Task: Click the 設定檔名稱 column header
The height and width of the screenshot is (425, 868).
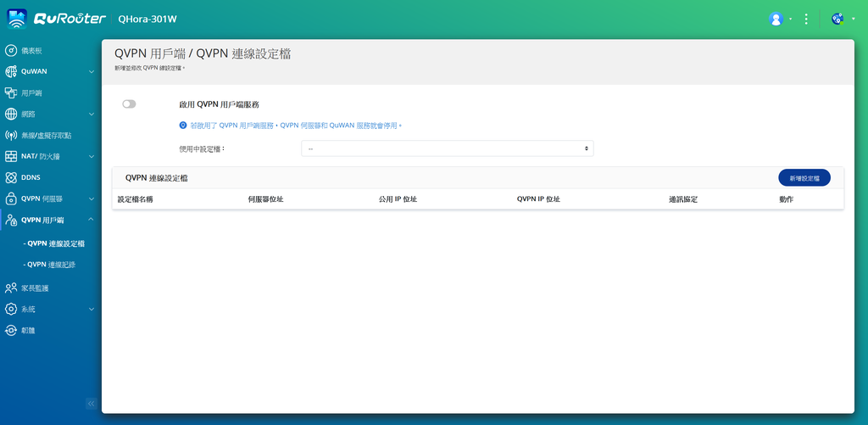Action: pyautogui.click(x=135, y=199)
